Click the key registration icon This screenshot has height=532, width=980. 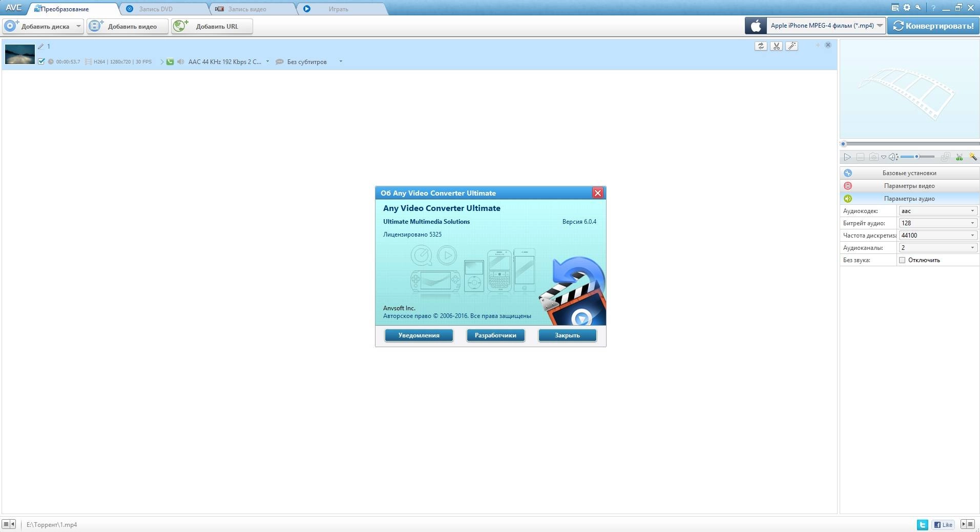click(x=918, y=8)
